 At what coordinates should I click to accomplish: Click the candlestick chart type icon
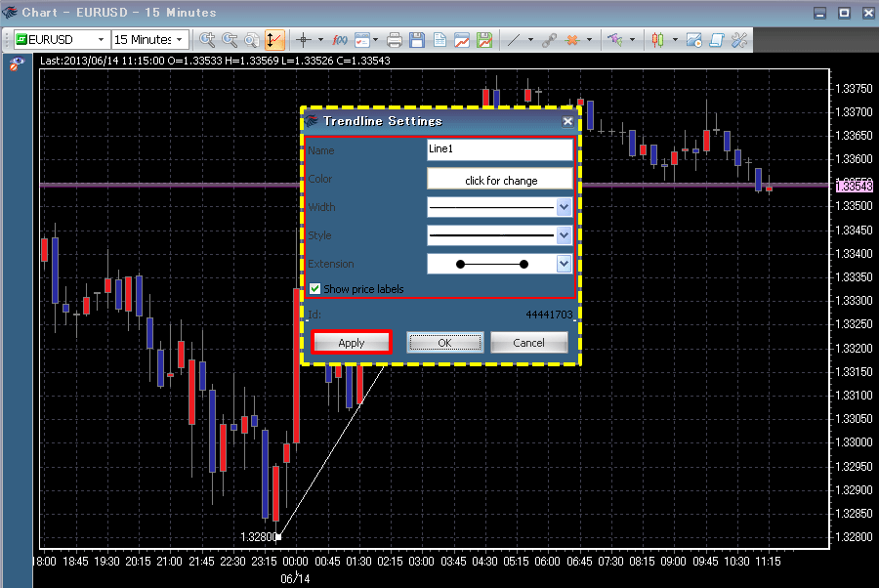click(x=657, y=40)
